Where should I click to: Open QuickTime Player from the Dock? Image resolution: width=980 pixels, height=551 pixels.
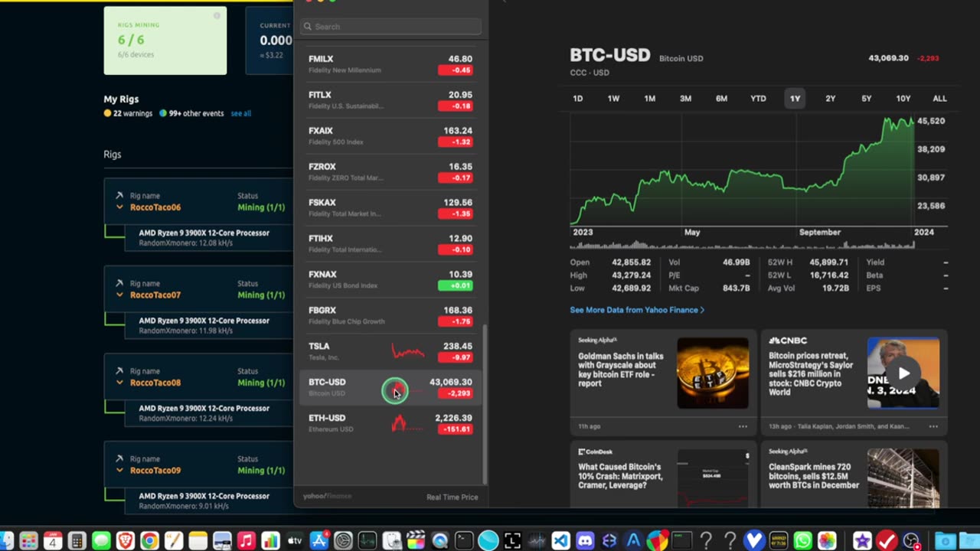(439, 541)
